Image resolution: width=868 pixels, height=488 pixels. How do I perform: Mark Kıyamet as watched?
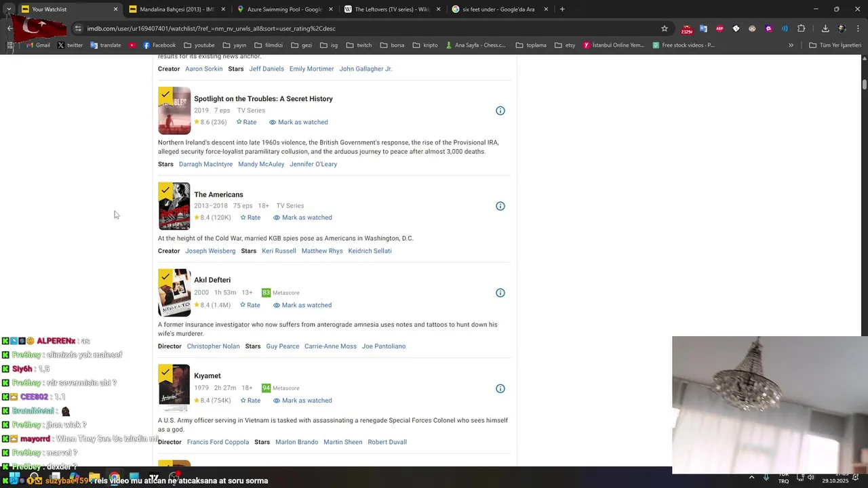(302, 401)
